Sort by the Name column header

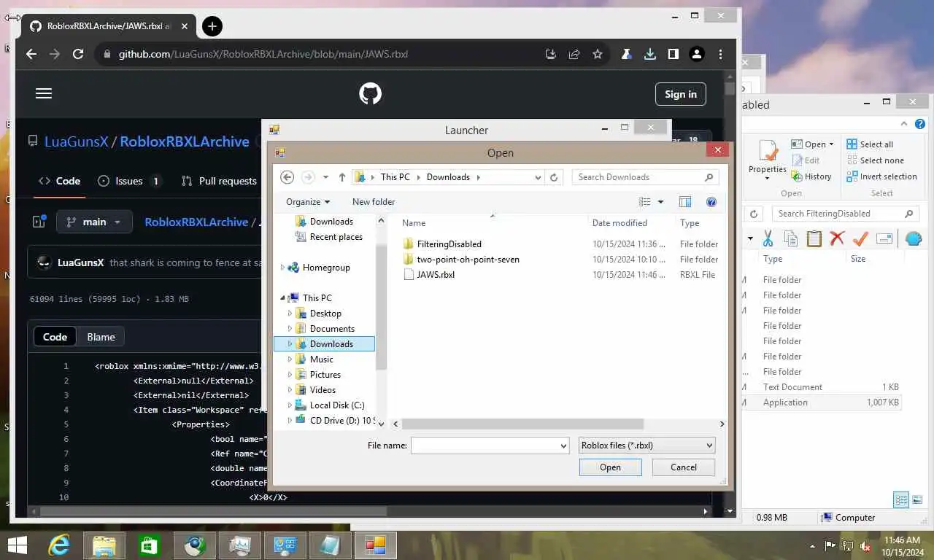[414, 223]
